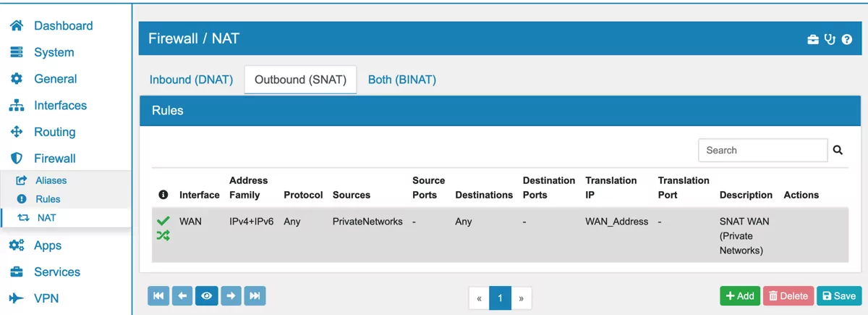Viewport: 868px width, 315px height.
Task: Click into the Search input field
Action: tap(762, 150)
